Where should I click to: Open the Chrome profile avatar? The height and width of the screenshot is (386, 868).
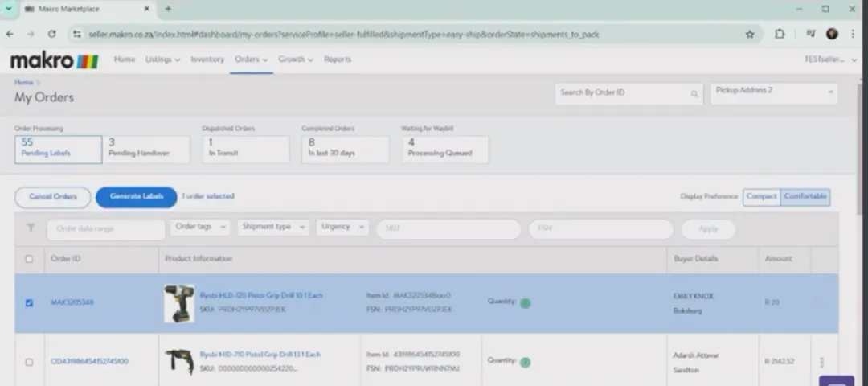(x=832, y=35)
